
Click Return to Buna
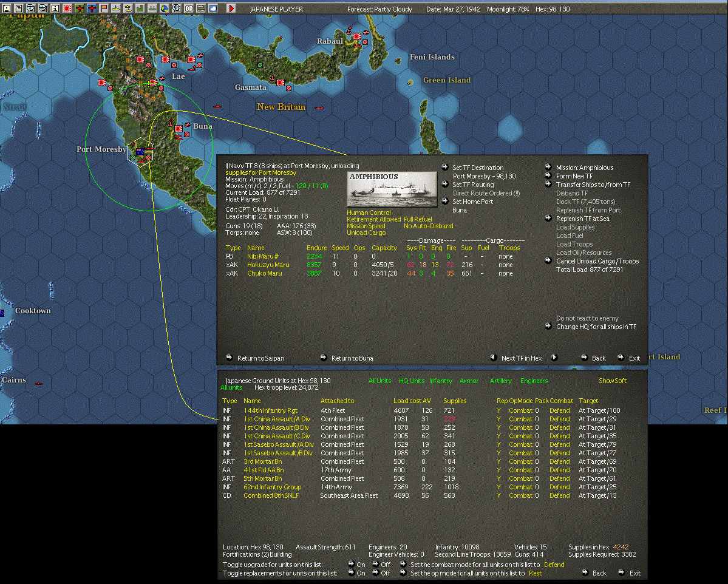[x=352, y=358]
